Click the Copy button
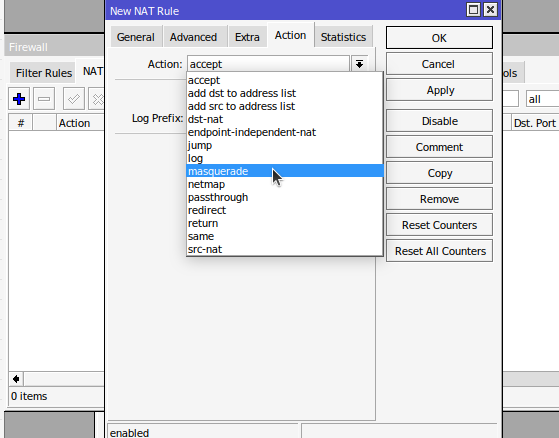This screenshot has height=438, width=559. (439, 173)
